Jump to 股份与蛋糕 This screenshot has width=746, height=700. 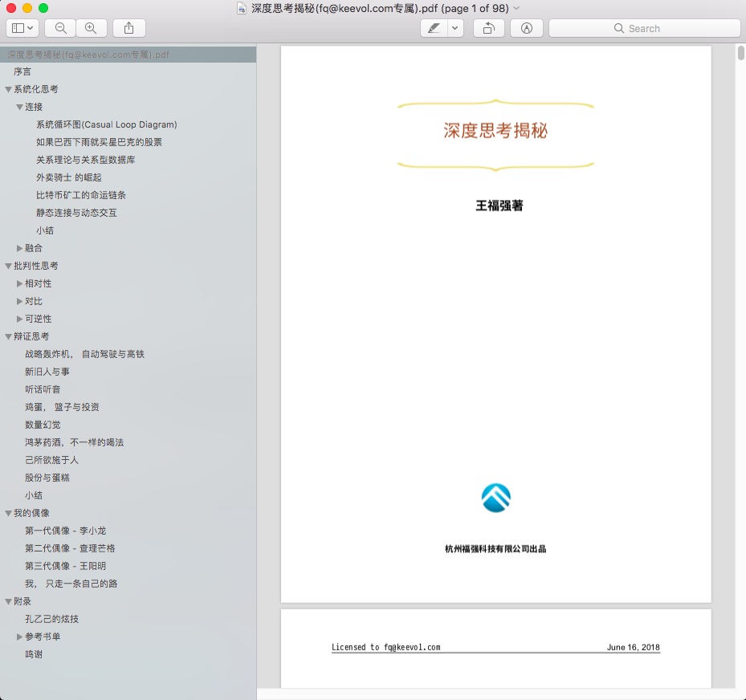47,478
